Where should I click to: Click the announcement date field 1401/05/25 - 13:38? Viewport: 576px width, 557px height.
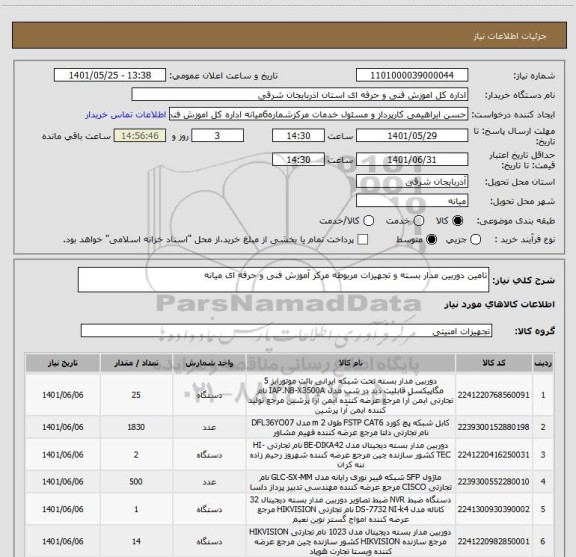[110, 75]
